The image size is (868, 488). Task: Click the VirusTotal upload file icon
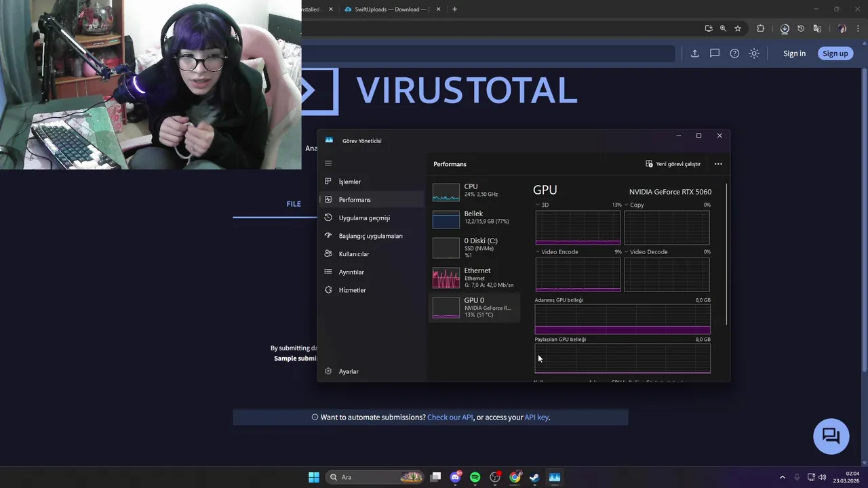click(x=694, y=54)
